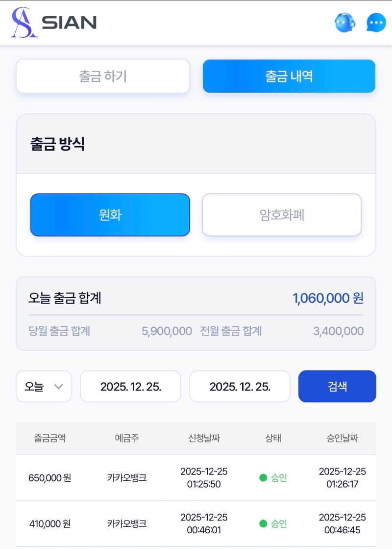This screenshot has height=549, width=392.
Task: Click the SIAN logo
Action: pos(54,23)
